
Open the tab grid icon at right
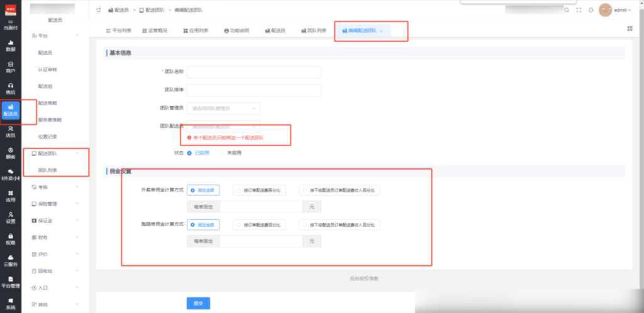(x=630, y=28)
